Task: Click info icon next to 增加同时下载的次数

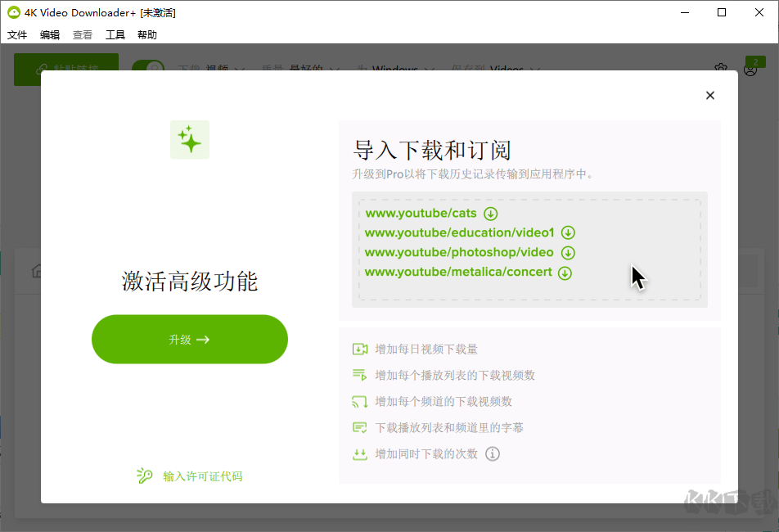Action: coord(493,453)
